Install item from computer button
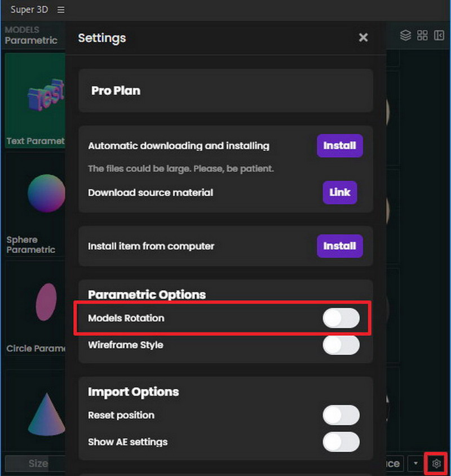Viewport: 451px width, 476px height. (x=340, y=246)
